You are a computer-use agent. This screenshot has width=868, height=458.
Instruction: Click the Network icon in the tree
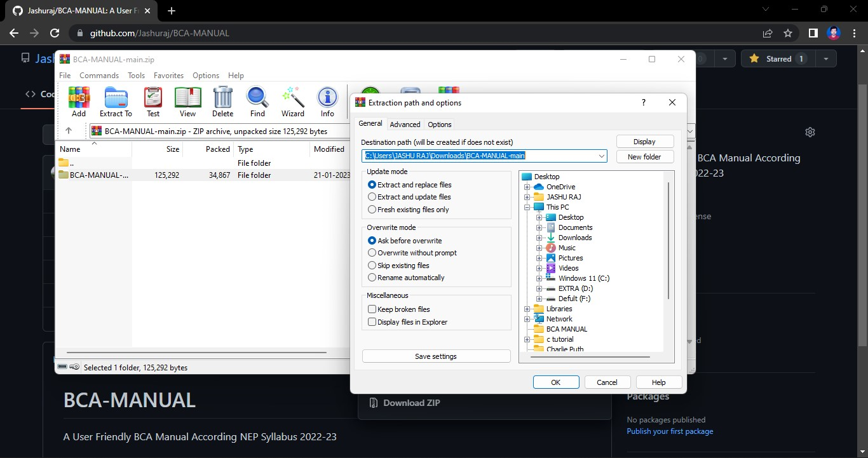click(x=539, y=319)
